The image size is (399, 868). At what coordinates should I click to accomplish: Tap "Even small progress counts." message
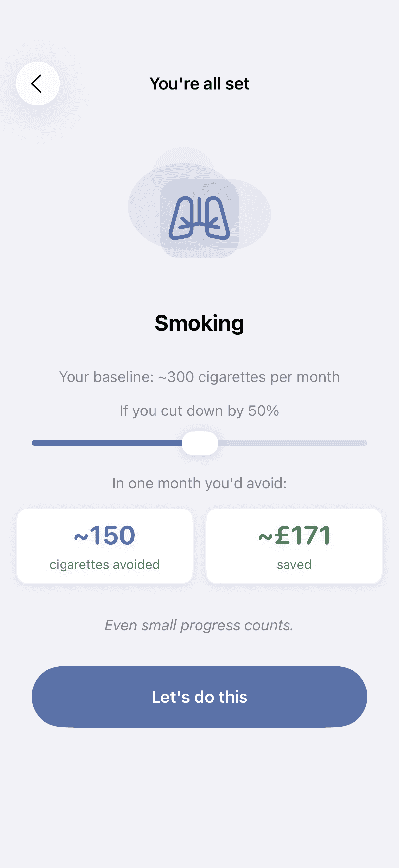pyautogui.click(x=199, y=625)
